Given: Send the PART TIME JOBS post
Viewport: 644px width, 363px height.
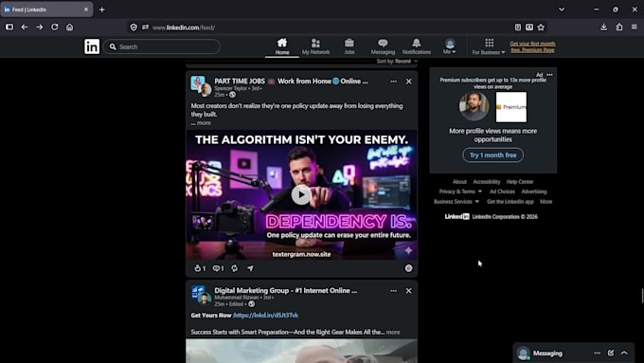Looking at the screenshot, I should [x=250, y=268].
